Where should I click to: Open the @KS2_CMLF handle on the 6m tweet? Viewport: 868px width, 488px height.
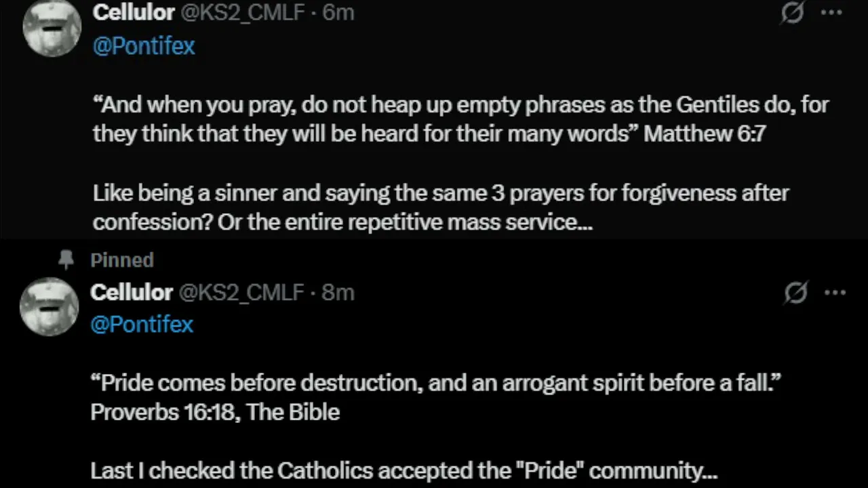pyautogui.click(x=242, y=13)
